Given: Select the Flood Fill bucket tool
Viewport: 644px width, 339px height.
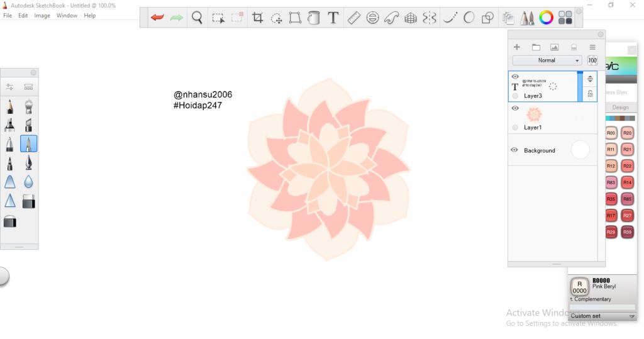Looking at the screenshot, I should click(x=314, y=18).
